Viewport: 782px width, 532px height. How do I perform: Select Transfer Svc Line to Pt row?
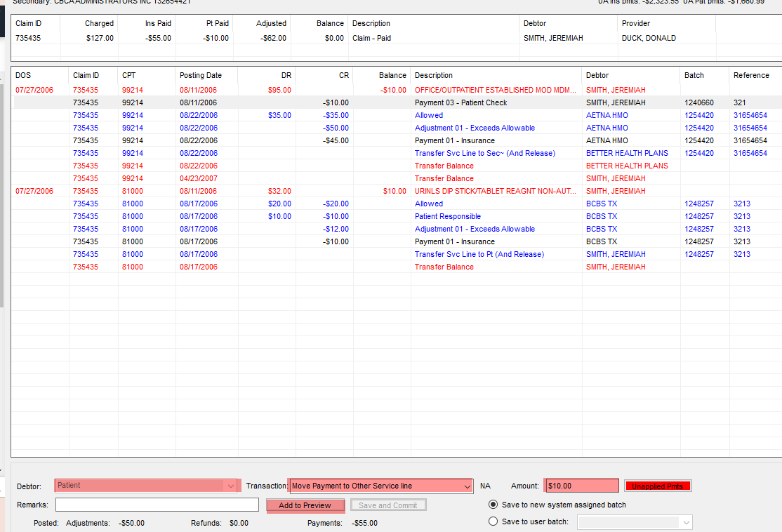point(397,254)
